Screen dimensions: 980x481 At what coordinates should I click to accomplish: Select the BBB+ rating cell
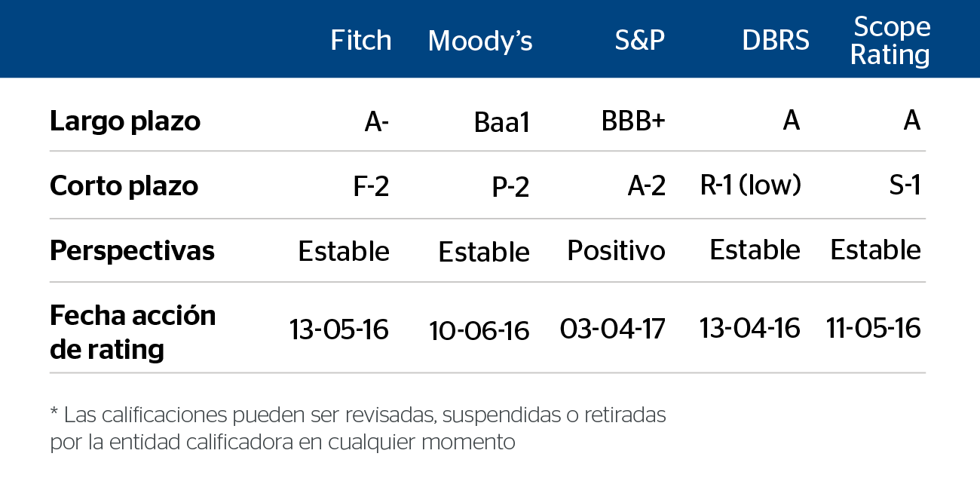[x=633, y=121]
